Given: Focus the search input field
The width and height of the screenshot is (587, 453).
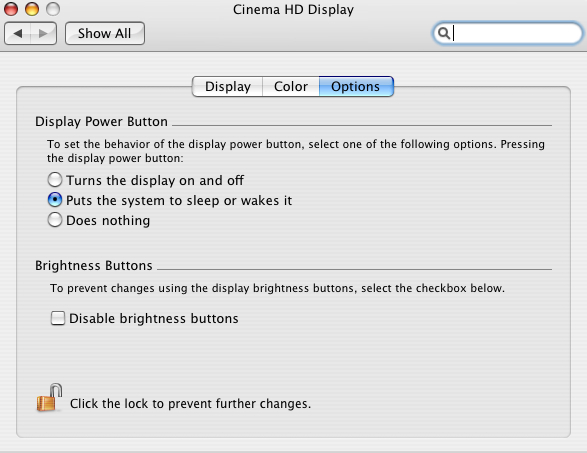Looking at the screenshot, I should point(507,33).
